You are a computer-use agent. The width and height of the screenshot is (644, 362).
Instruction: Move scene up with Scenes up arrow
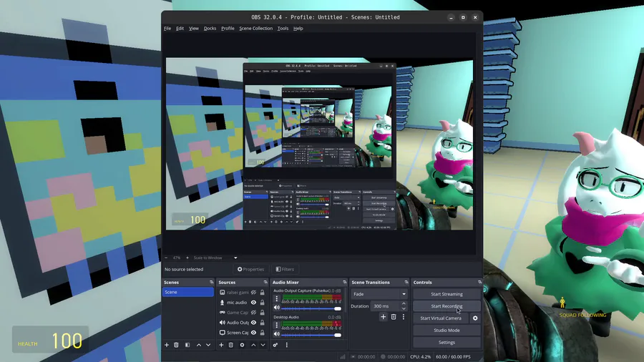click(x=199, y=345)
